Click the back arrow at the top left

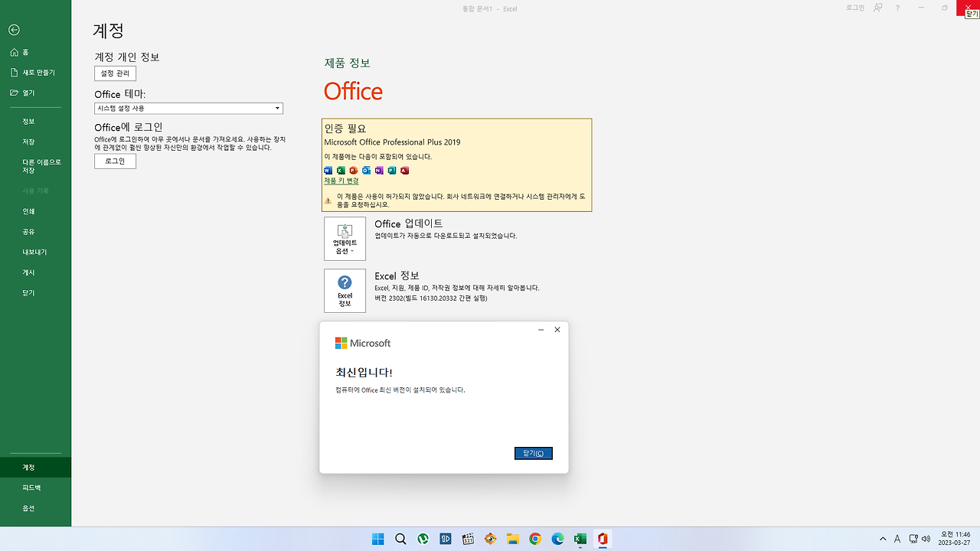tap(14, 30)
